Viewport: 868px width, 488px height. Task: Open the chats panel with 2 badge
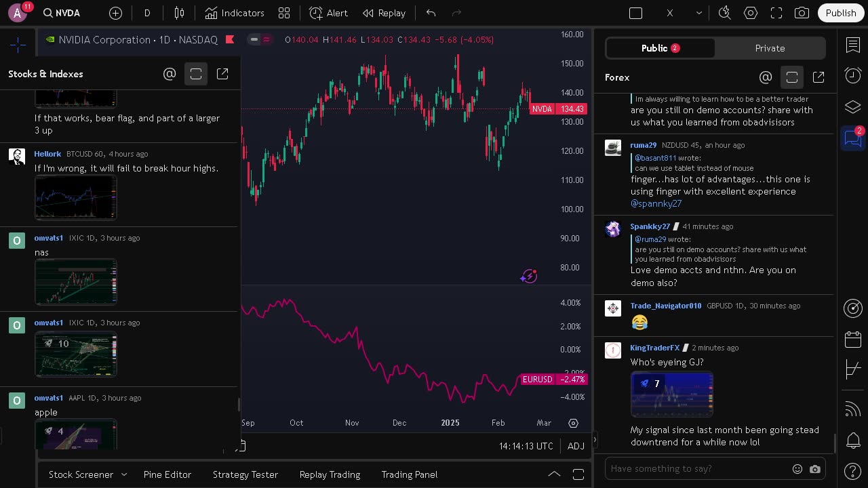(x=852, y=138)
